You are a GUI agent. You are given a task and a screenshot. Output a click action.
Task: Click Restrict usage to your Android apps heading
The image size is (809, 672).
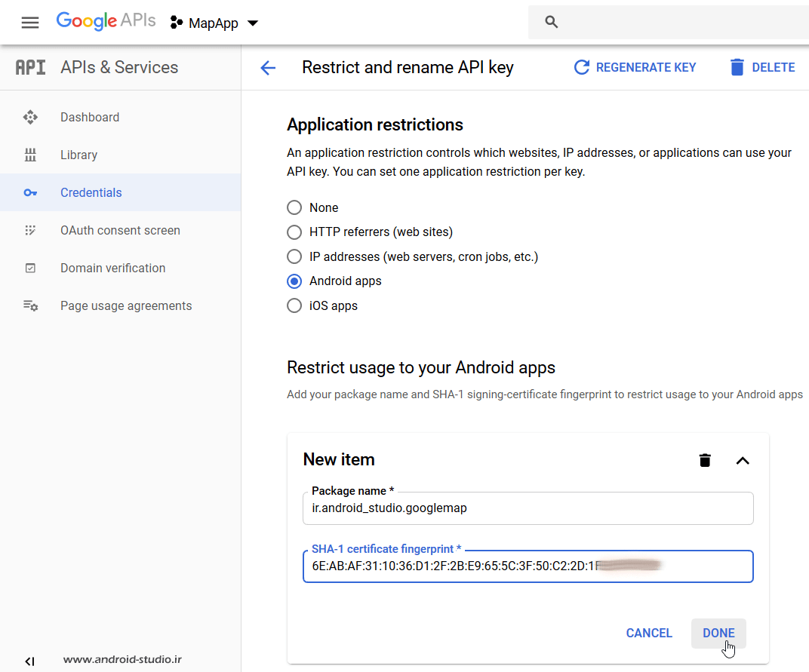(x=421, y=367)
